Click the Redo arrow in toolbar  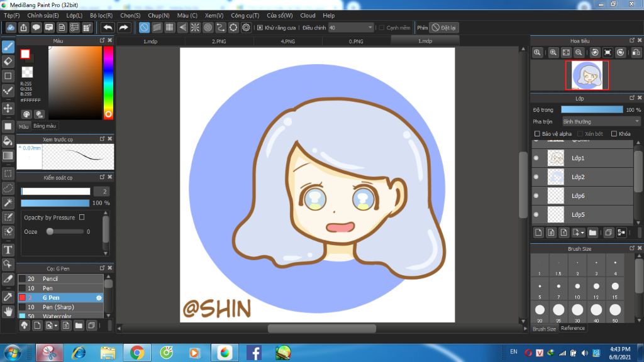(123, 28)
